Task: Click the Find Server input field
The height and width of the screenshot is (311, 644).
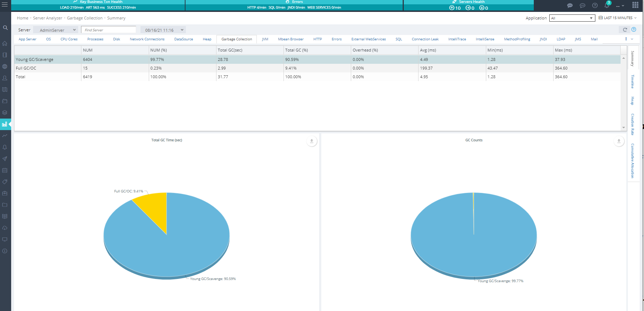Action: tap(108, 30)
